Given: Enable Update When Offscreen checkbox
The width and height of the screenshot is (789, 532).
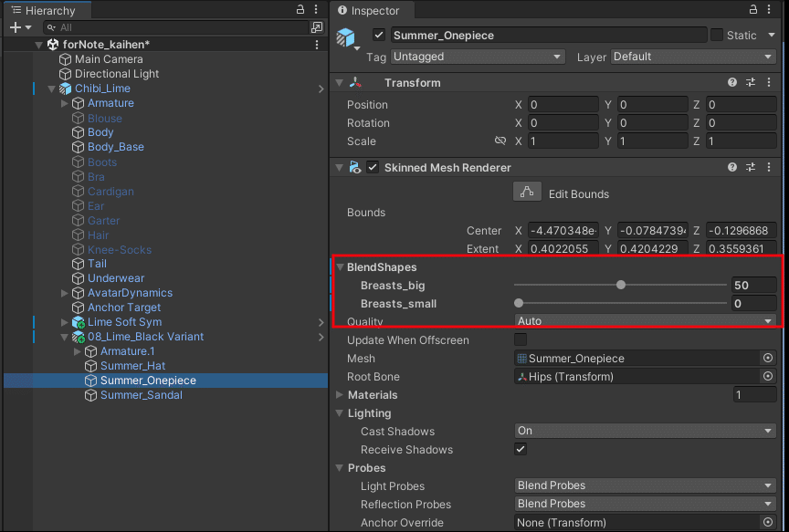Looking at the screenshot, I should 521,340.
